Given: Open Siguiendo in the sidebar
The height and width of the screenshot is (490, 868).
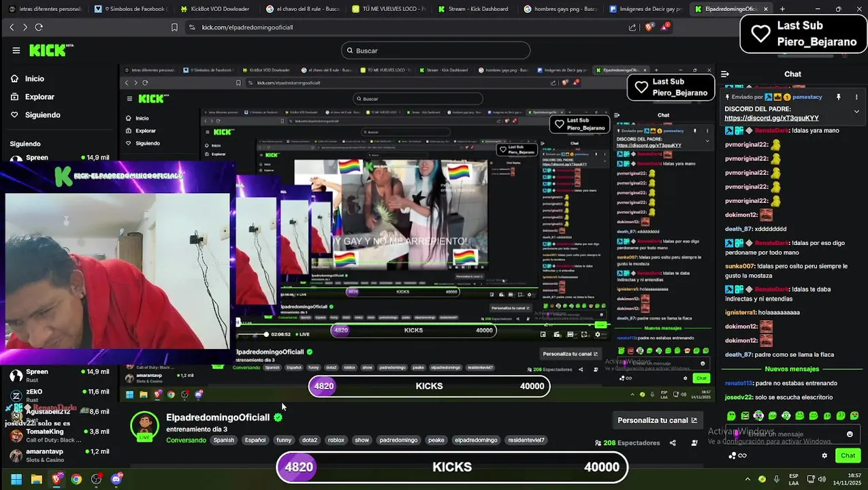Looking at the screenshot, I should [x=35, y=115].
